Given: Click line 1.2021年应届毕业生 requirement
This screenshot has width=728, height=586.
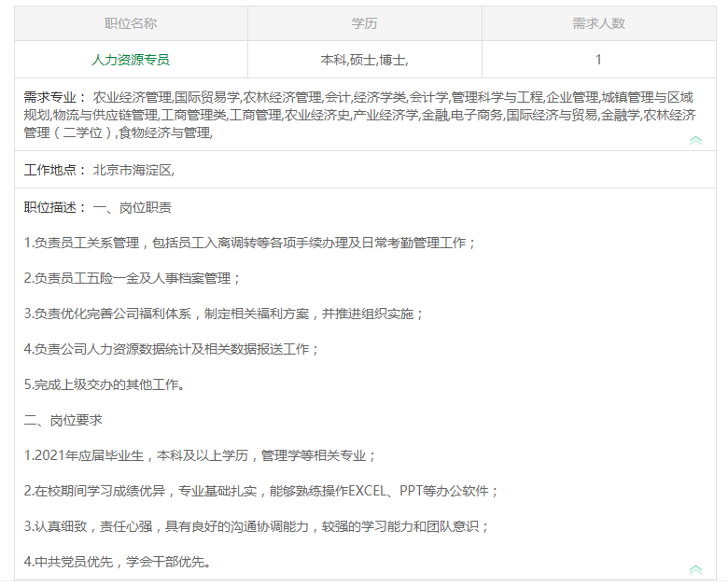Looking at the screenshot, I should click(x=200, y=455).
